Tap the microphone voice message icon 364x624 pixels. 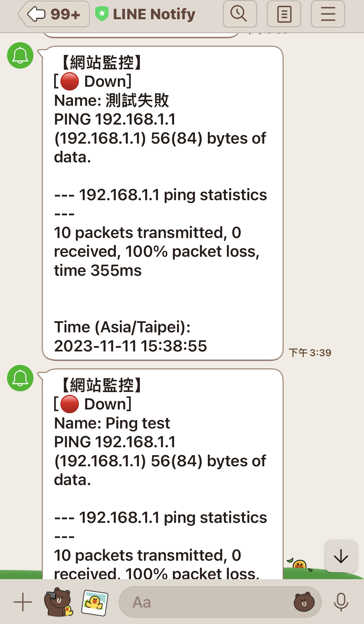point(341,602)
